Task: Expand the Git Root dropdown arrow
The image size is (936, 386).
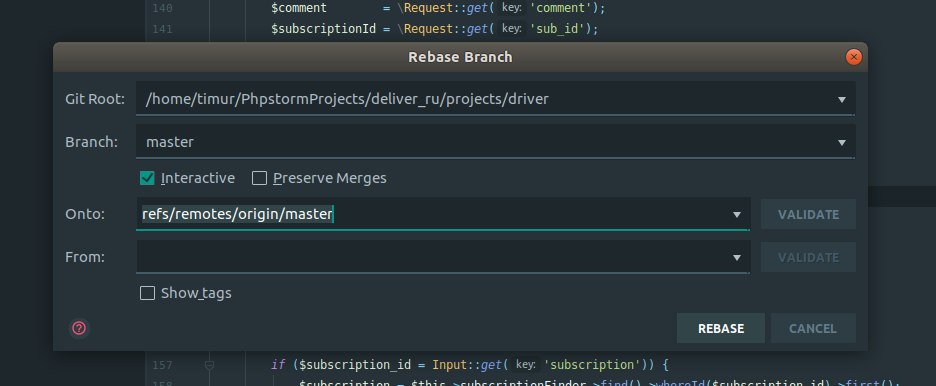Action: click(842, 100)
